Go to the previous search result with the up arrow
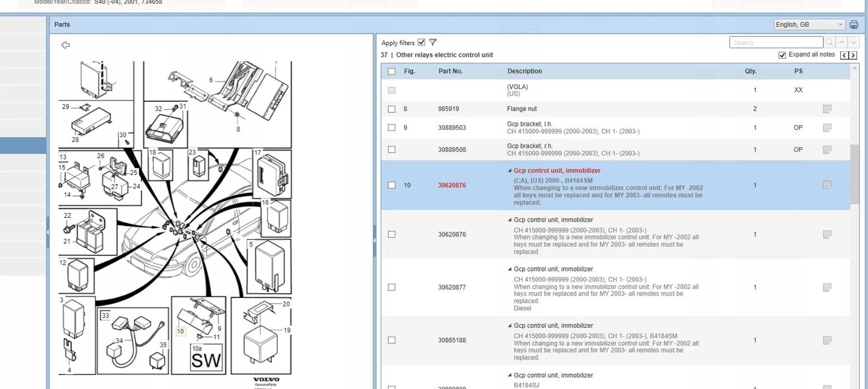 coord(842,42)
